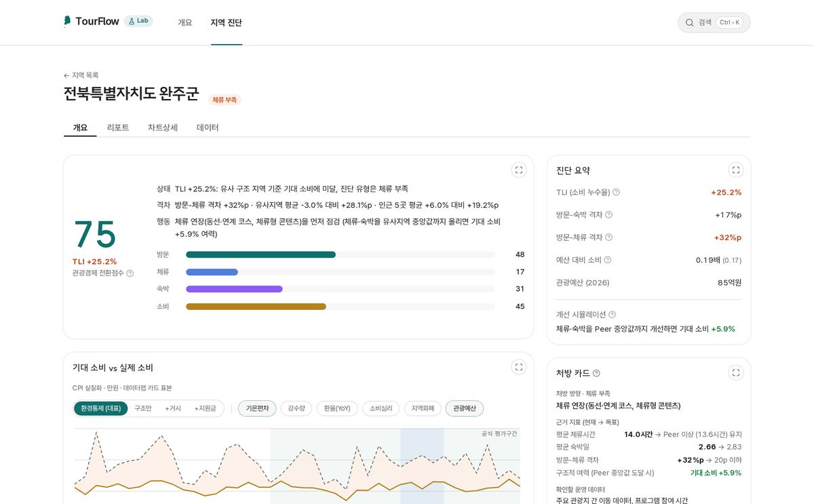Click the 검색 search field

pyautogui.click(x=714, y=22)
